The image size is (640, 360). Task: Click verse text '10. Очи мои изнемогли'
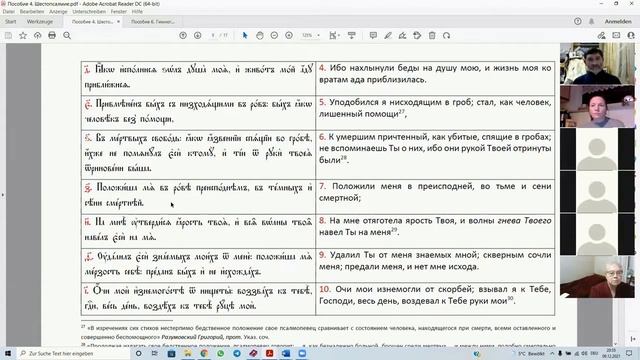click(x=435, y=295)
